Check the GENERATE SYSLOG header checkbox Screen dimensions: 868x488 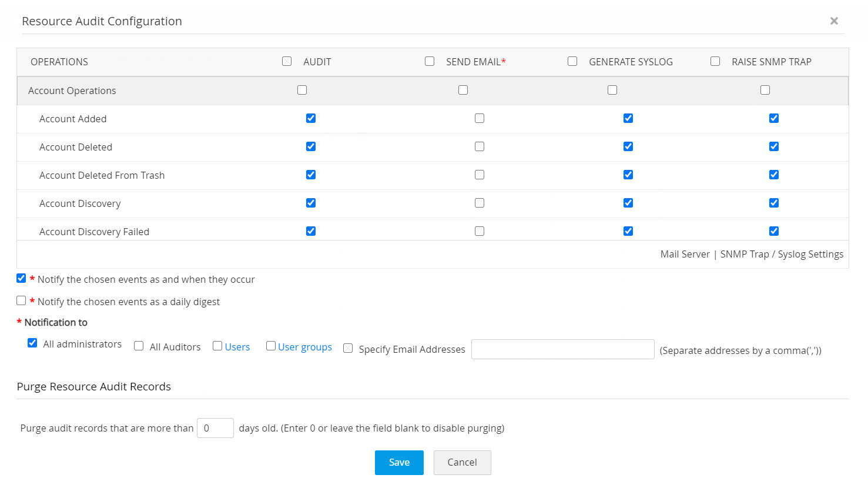(572, 61)
